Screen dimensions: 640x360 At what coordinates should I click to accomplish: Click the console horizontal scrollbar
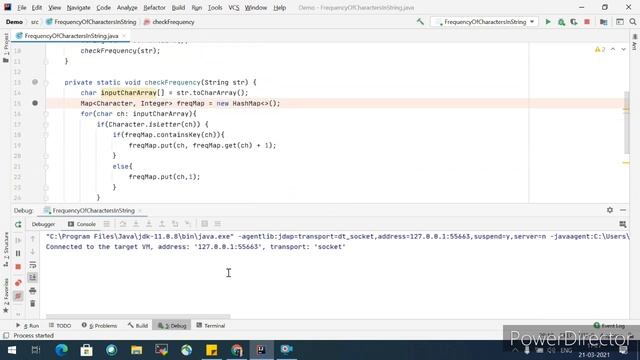[x=138, y=316]
